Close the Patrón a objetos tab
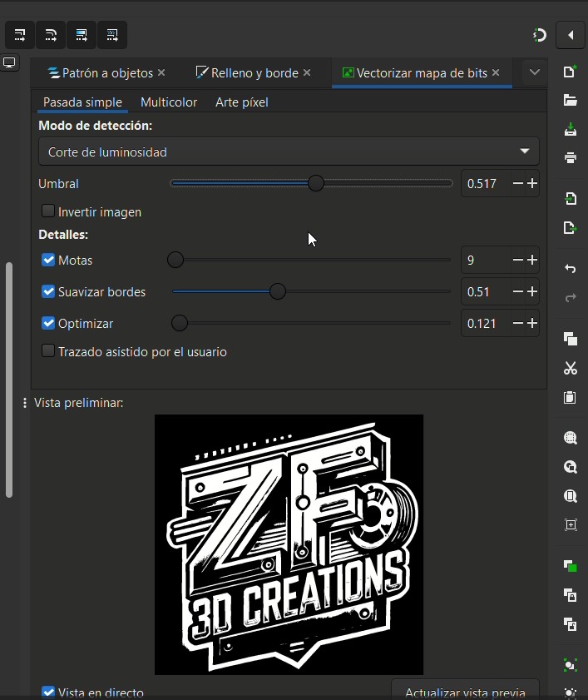 (161, 72)
